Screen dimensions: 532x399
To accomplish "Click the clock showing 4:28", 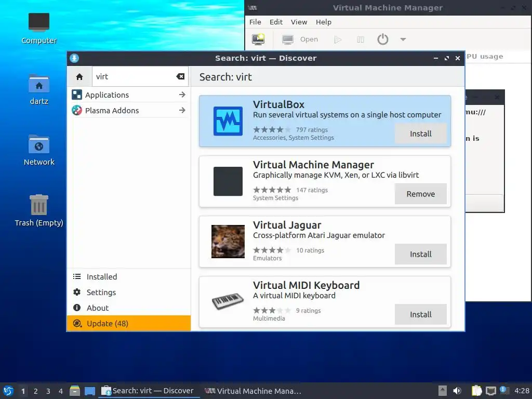I will (x=522, y=391).
